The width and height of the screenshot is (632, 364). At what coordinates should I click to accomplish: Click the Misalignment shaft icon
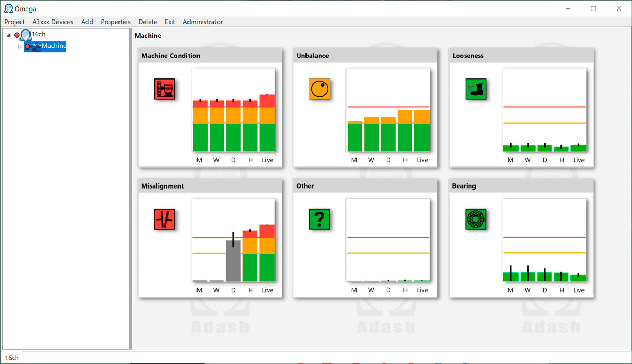tap(165, 220)
